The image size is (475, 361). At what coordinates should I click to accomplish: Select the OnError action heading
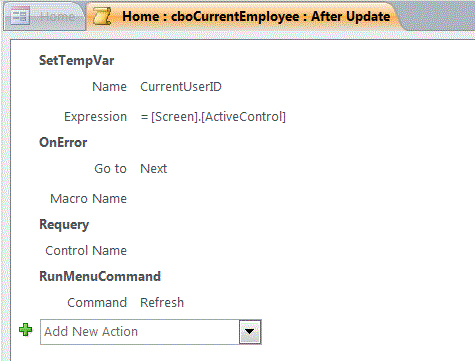pos(63,143)
